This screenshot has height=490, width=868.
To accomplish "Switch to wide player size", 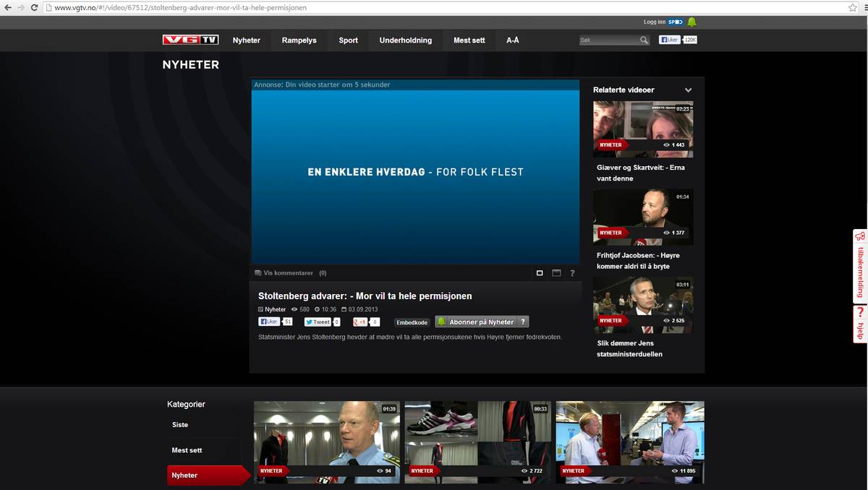I will 556,273.
